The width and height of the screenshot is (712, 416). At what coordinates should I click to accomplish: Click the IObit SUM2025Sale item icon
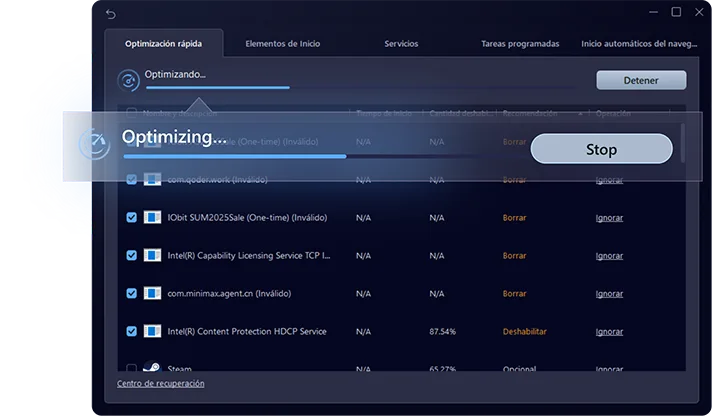pos(152,218)
